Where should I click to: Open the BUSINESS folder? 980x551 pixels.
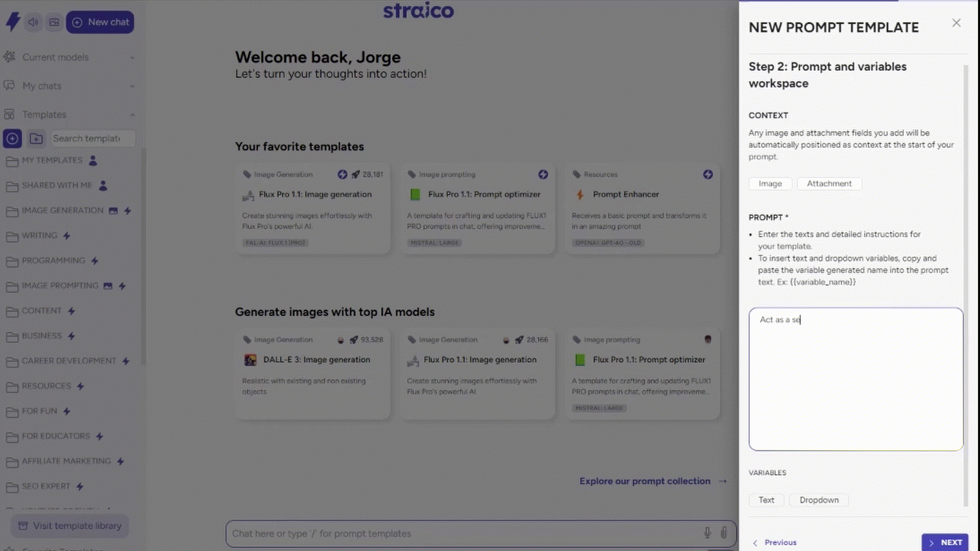[x=41, y=336]
